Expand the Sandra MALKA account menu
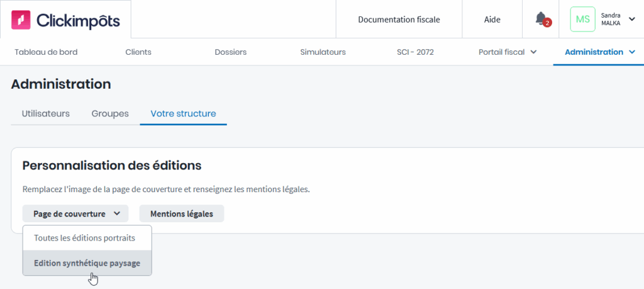This screenshot has width=644, height=289. (x=631, y=19)
